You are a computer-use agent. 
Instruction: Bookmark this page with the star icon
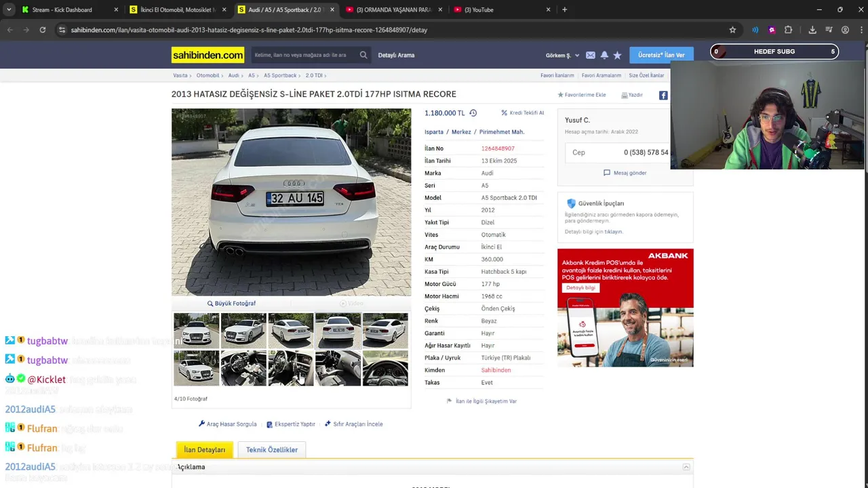(x=732, y=30)
